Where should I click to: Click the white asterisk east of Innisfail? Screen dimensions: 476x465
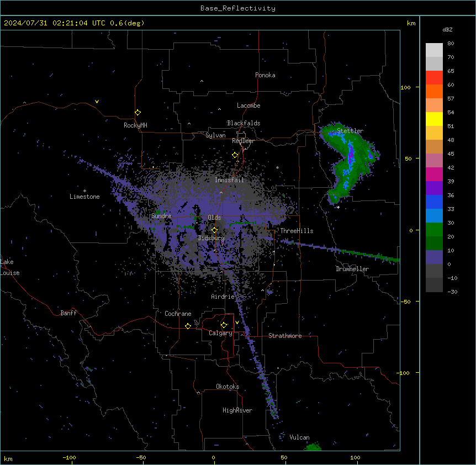[x=277, y=167]
